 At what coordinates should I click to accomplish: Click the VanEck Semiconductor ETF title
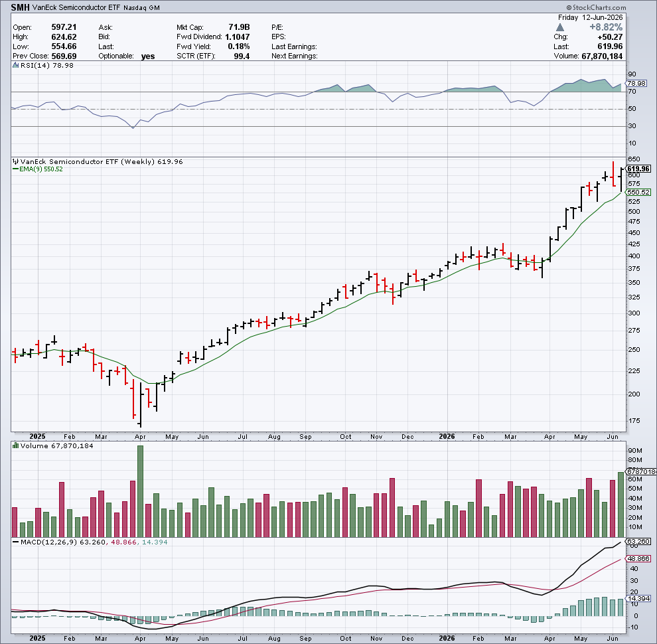tap(76, 7)
